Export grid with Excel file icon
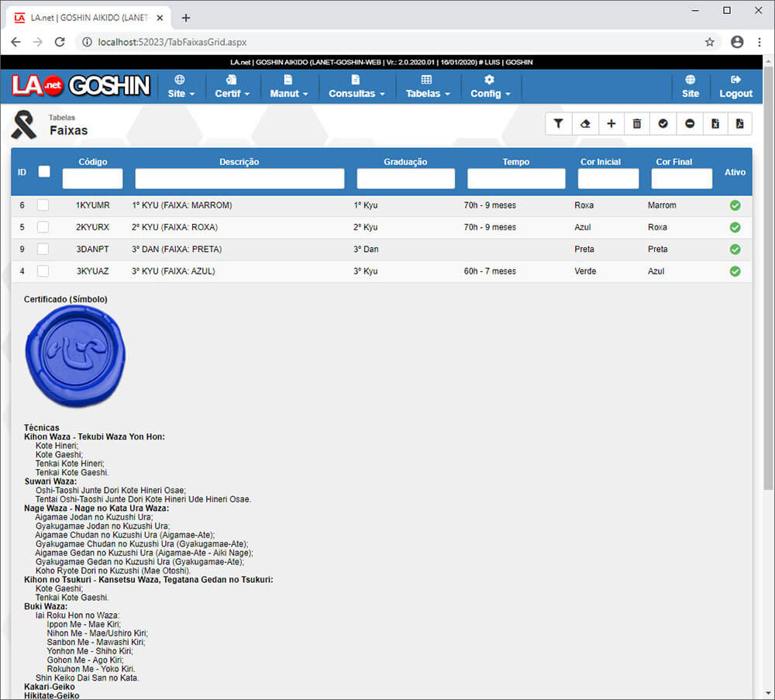This screenshot has width=775, height=700. tap(715, 123)
